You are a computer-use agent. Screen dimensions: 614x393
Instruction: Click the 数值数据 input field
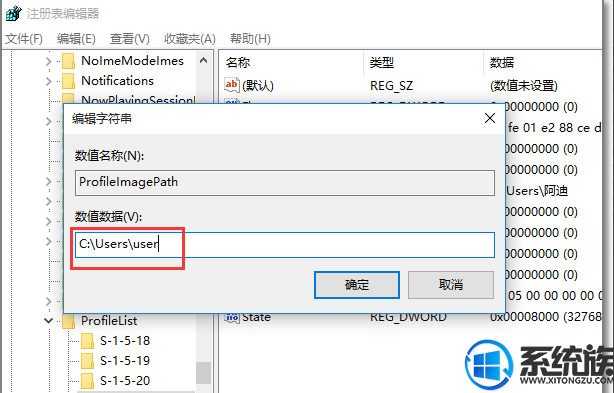coord(285,245)
